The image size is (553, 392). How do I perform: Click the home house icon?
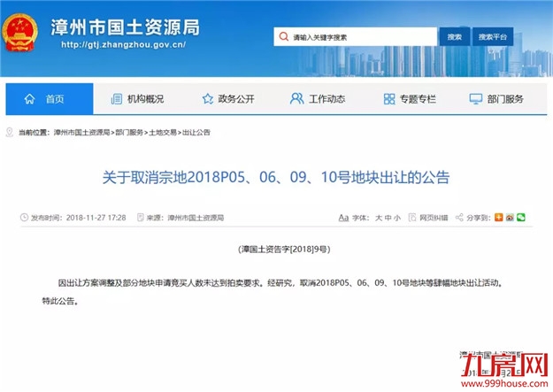pyautogui.click(x=29, y=99)
